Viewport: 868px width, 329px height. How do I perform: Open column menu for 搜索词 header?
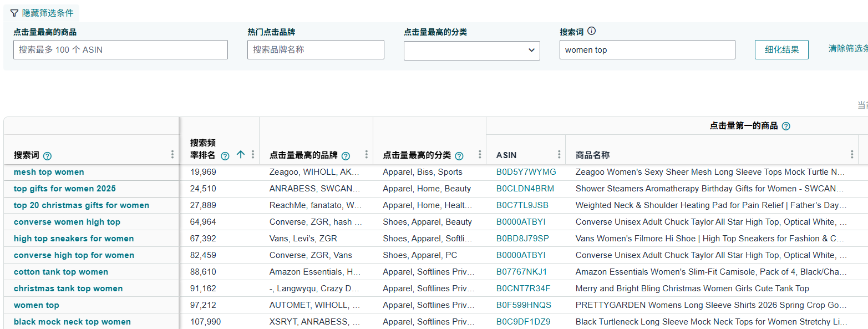click(x=172, y=155)
